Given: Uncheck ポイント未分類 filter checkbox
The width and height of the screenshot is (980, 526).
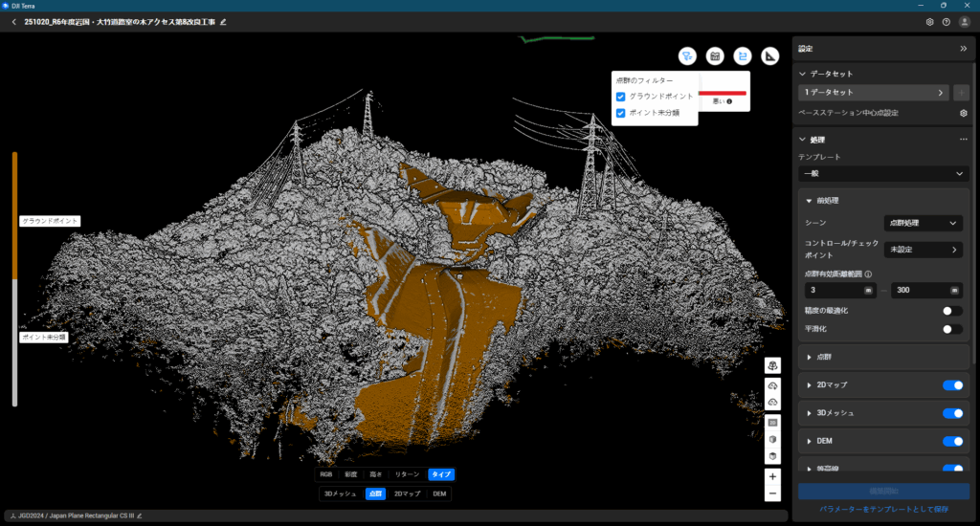Looking at the screenshot, I should coord(621,113).
